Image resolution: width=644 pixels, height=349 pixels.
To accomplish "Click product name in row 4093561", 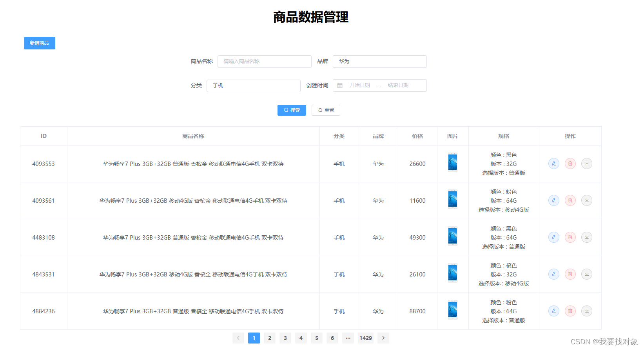I will tap(193, 201).
